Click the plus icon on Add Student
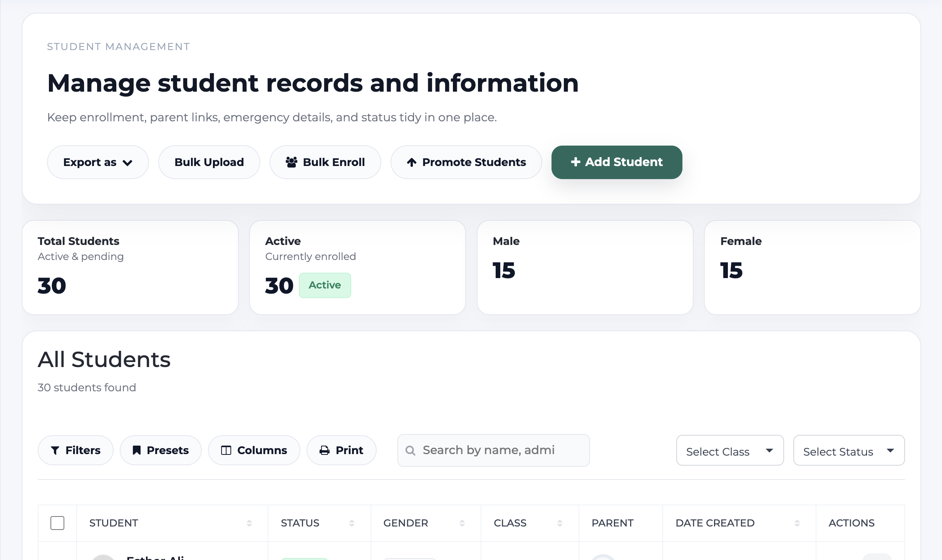The image size is (942, 560). click(576, 162)
